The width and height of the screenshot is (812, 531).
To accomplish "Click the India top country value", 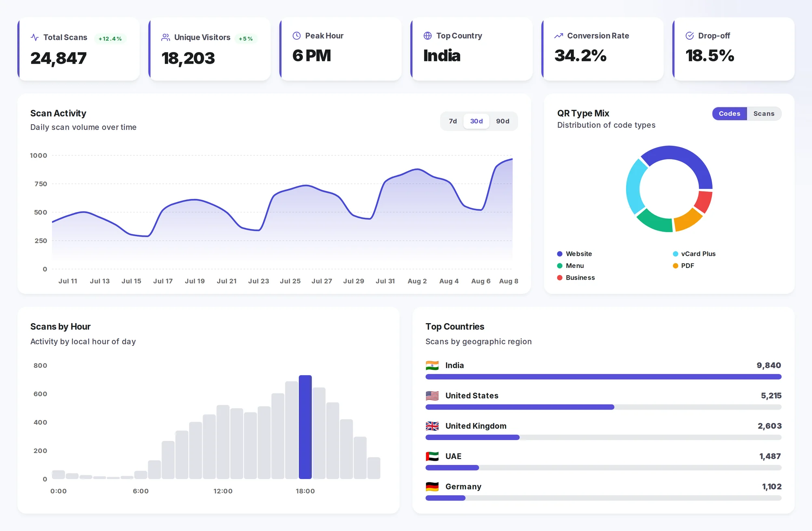I will [442, 56].
